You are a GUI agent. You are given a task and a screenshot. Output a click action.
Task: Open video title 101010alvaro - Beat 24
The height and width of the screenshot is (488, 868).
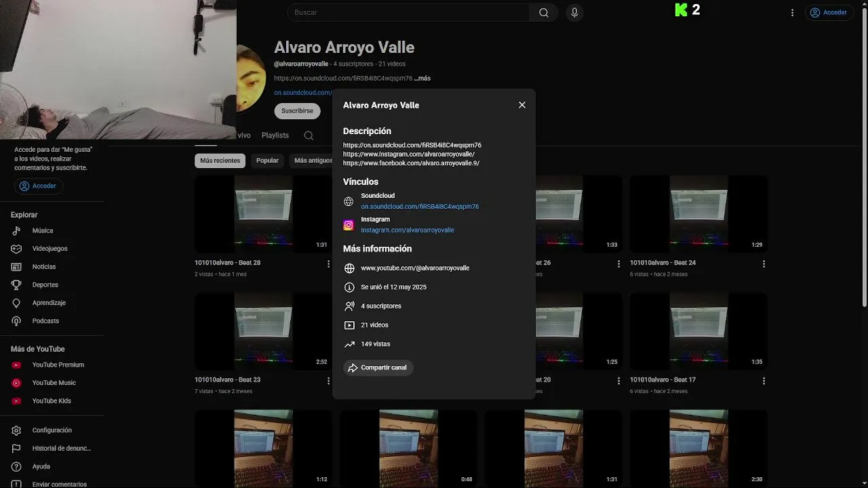(x=663, y=263)
